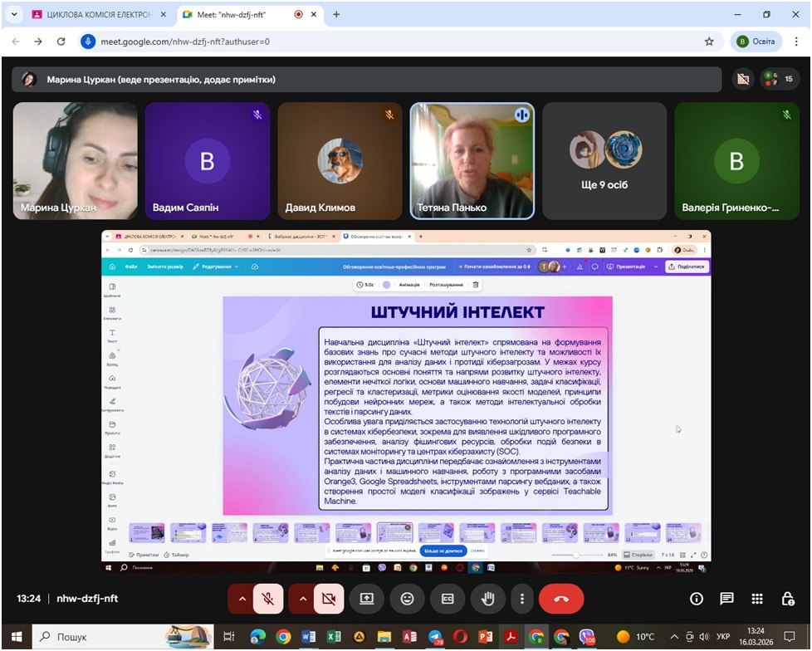Unmute the microphone in Meet

[x=268, y=598]
